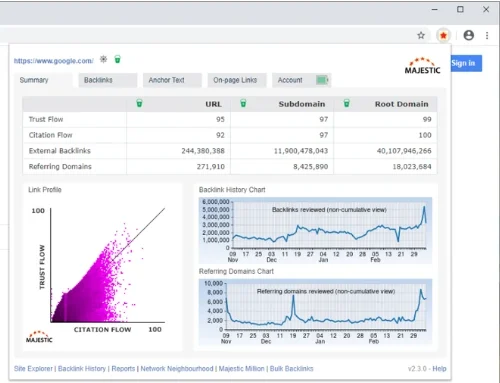Click the Referring Domains value 271,910
This screenshot has height=383, width=500.
[x=211, y=166]
